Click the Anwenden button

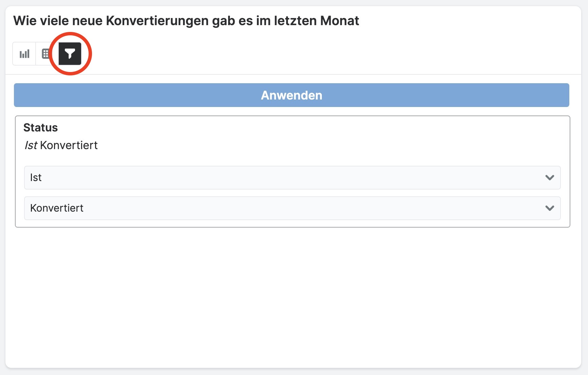click(291, 95)
